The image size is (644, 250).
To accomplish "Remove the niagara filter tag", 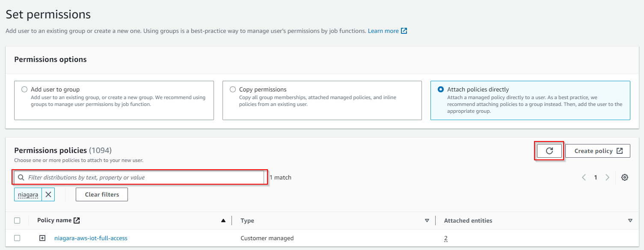I will (48, 194).
